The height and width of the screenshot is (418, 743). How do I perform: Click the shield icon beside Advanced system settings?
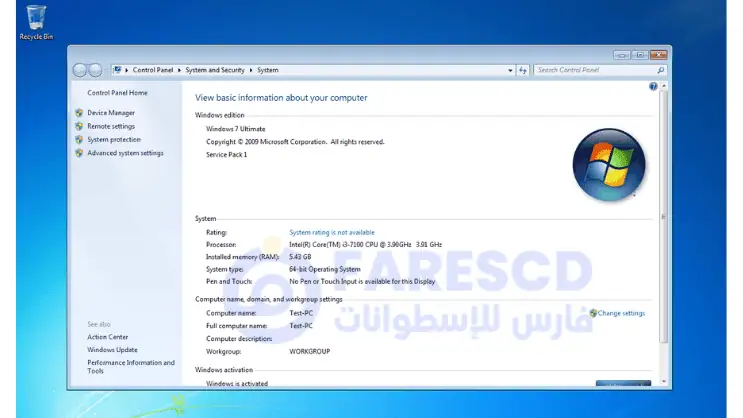click(x=79, y=153)
